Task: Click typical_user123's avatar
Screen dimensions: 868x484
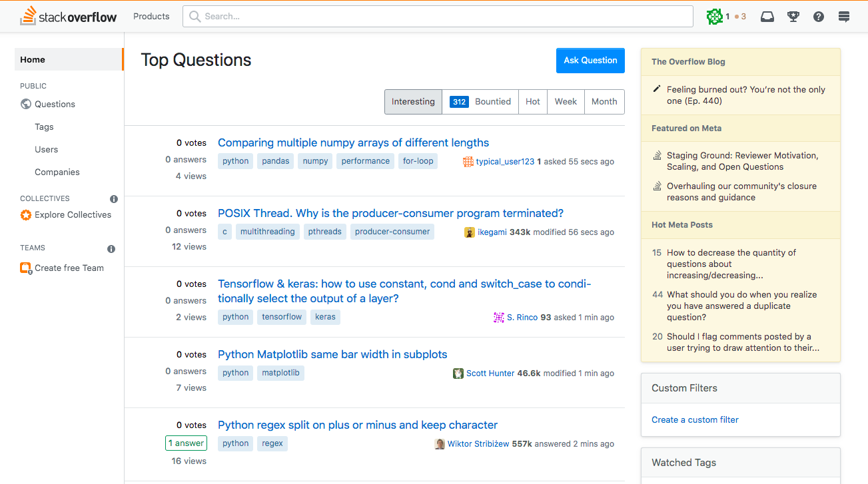Action: pos(468,162)
